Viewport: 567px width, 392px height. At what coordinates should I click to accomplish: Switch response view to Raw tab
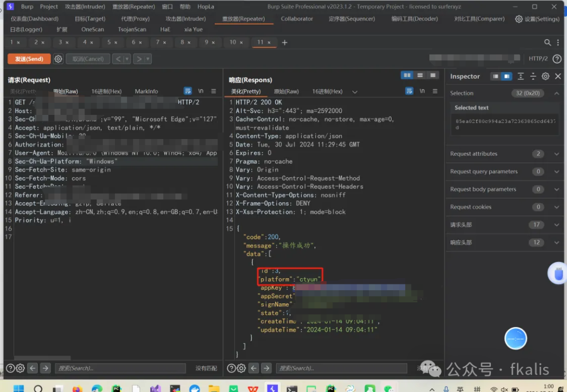point(287,91)
